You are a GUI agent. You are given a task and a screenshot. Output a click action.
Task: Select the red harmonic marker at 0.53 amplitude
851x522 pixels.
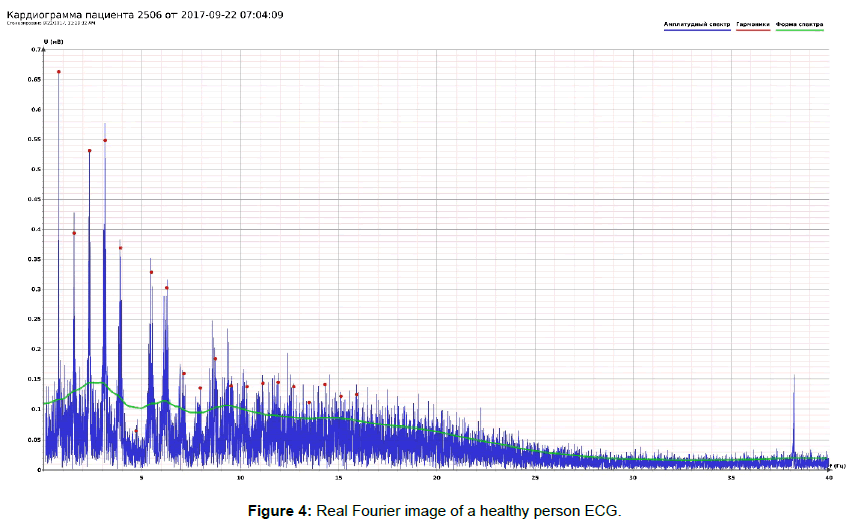pyautogui.click(x=90, y=151)
